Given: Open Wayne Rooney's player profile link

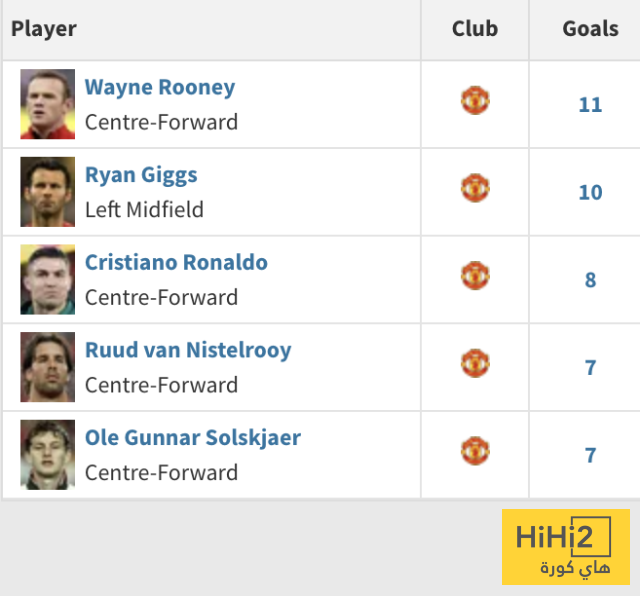Looking at the screenshot, I should (x=160, y=87).
